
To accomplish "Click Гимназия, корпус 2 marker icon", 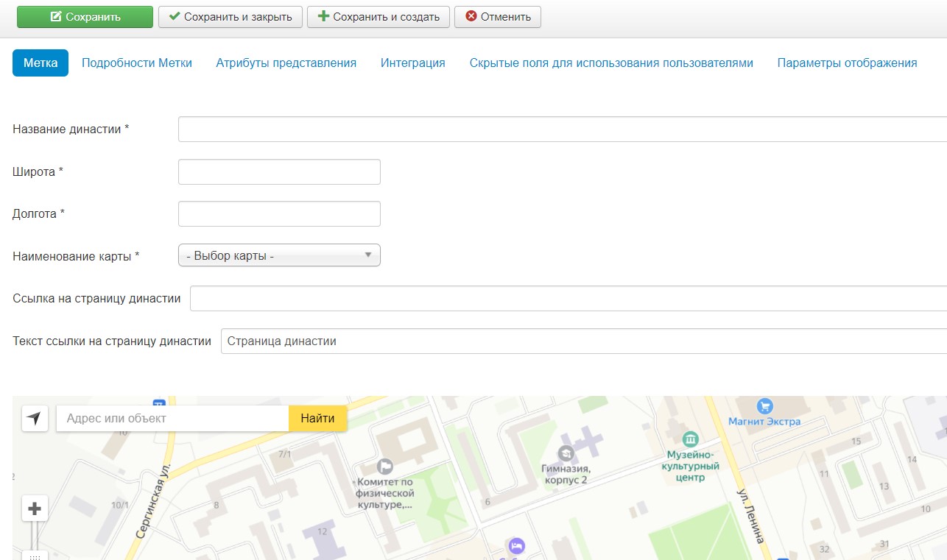I will coord(566,453).
